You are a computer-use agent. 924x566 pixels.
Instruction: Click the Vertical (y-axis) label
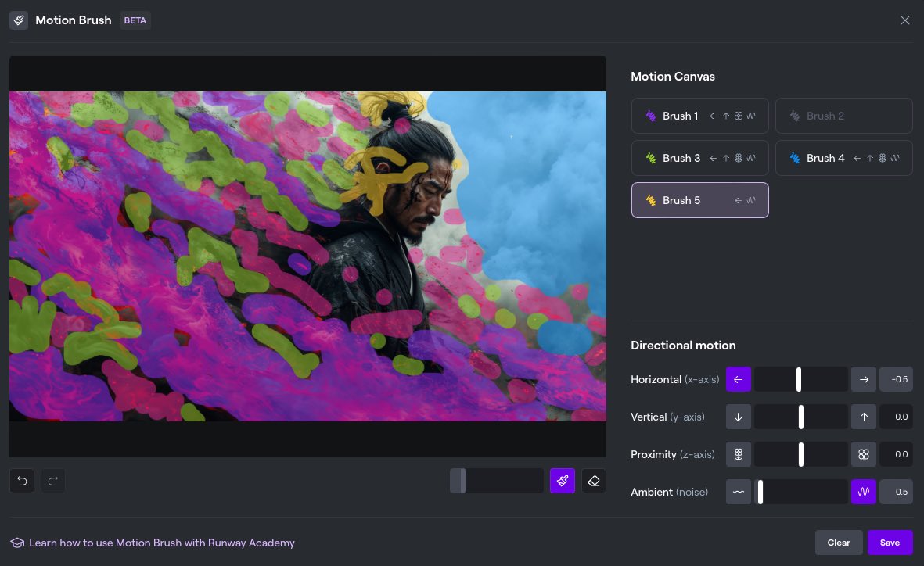click(x=667, y=417)
